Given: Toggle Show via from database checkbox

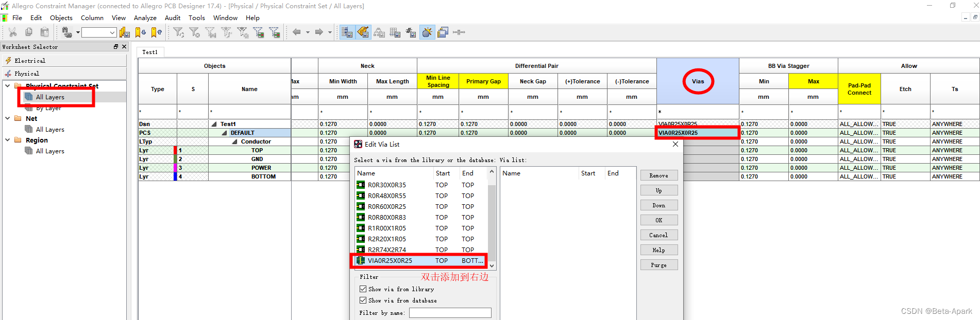Looking at the screenshot, I should coord(363,300).
